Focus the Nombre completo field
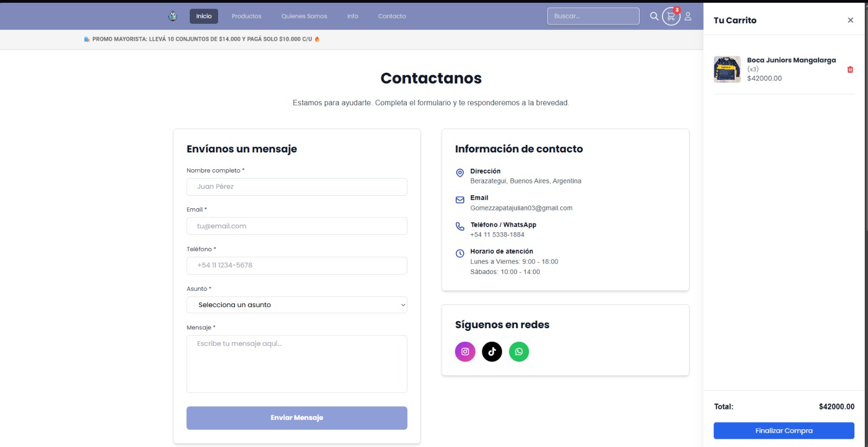 [x=296, y=187]
